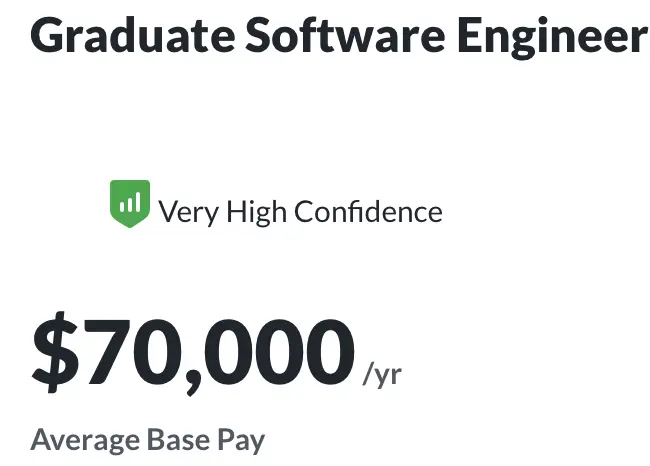Click the dollar sign of salary
This screenshot has height=466, width=650.
tap(55, 352)
